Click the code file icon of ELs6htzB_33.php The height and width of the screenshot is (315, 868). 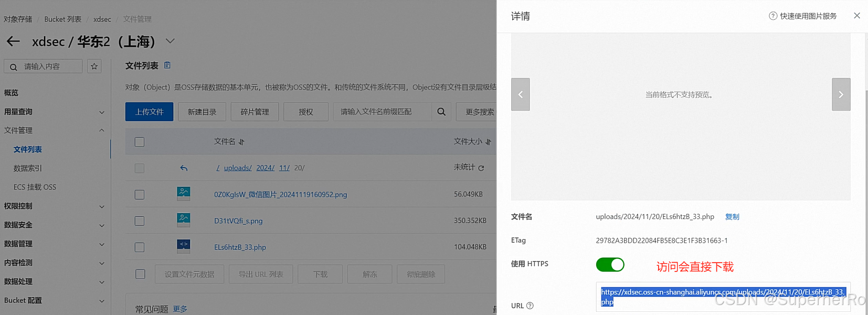184,246
